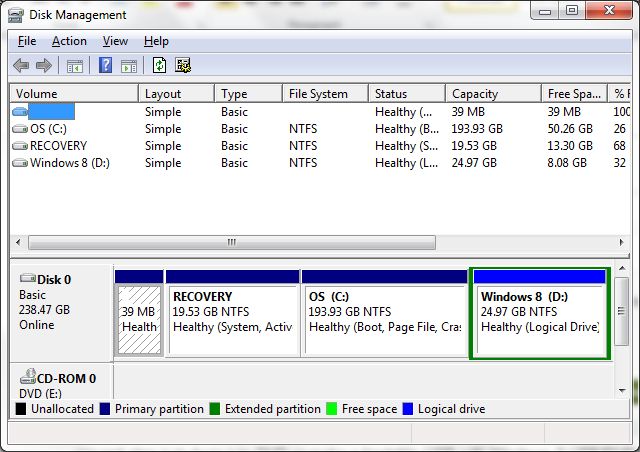Sort by the File System column header
This screenshot has height=452, width=640.
(x=318, y=93)
